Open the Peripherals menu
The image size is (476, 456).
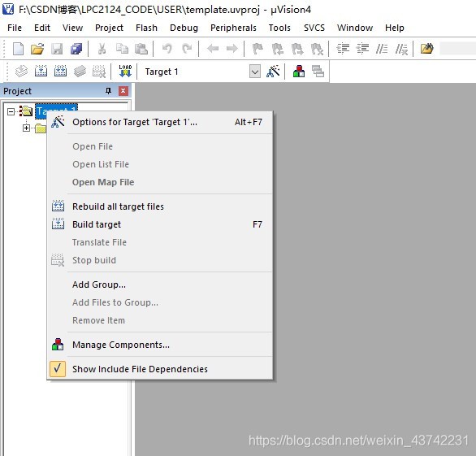[233, 28]
